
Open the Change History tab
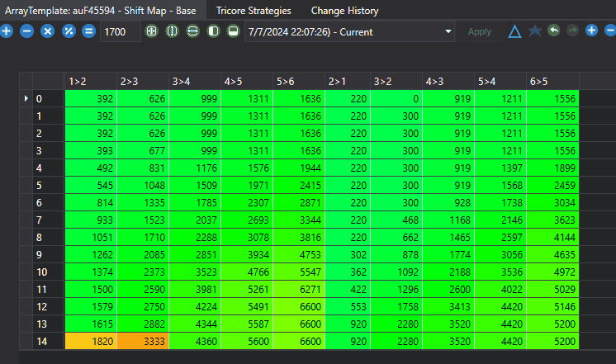344,11
